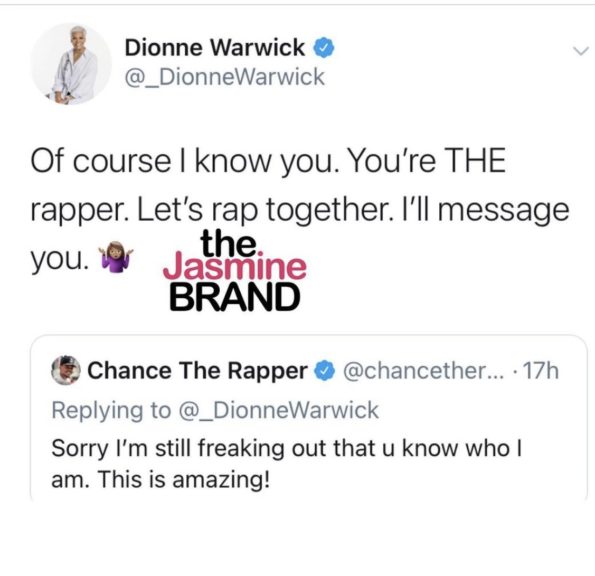Click the blue verified badge beside Dionne Warwick
Viewport: 595px width, 576px height.
pos(323,47)
